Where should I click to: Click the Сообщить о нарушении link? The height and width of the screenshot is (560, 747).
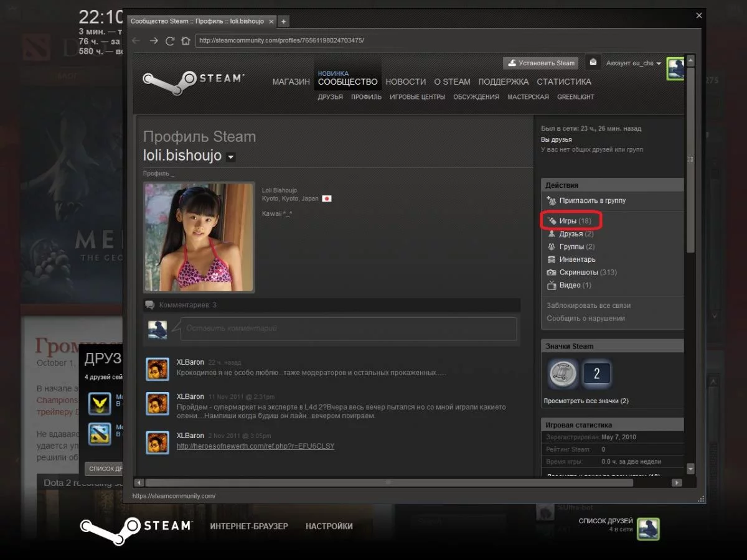[586, 319]
